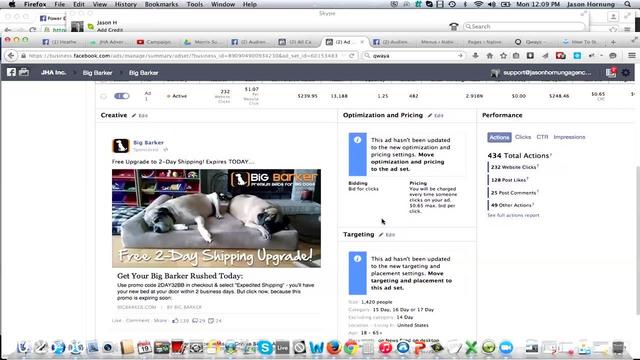Click the Firefox back arrow button
The width and height of the screenshot is (640, 360).
pyautogui.click(x=11, y=56)
